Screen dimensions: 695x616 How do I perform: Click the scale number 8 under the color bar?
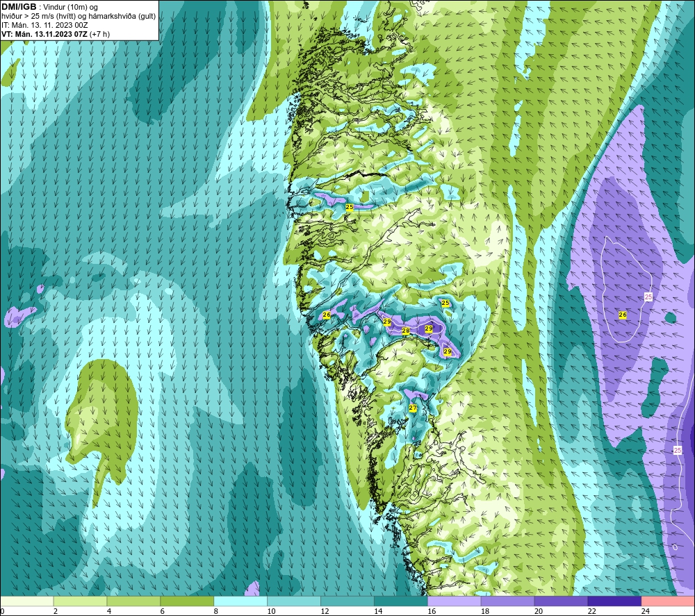point(216,611)
